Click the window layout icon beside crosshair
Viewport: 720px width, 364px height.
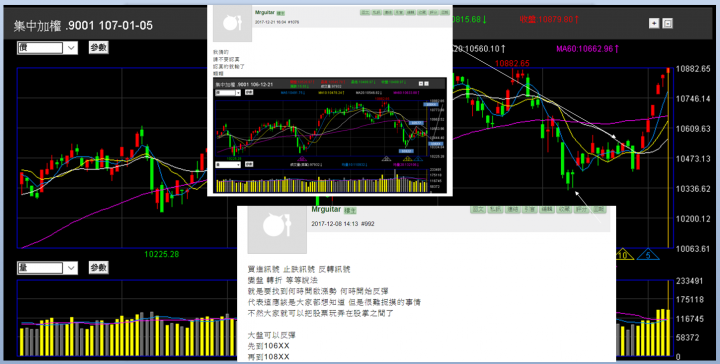point(668,23)
